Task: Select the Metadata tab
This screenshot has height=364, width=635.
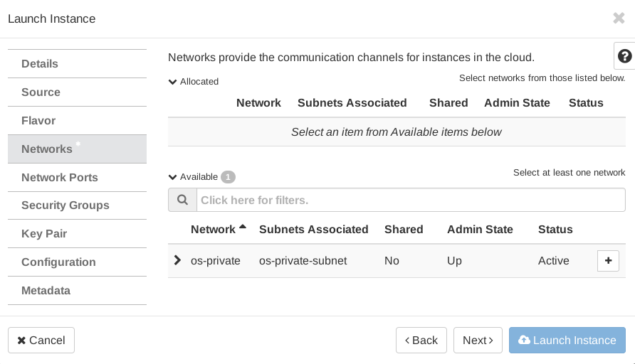Action: pos(46,291)
